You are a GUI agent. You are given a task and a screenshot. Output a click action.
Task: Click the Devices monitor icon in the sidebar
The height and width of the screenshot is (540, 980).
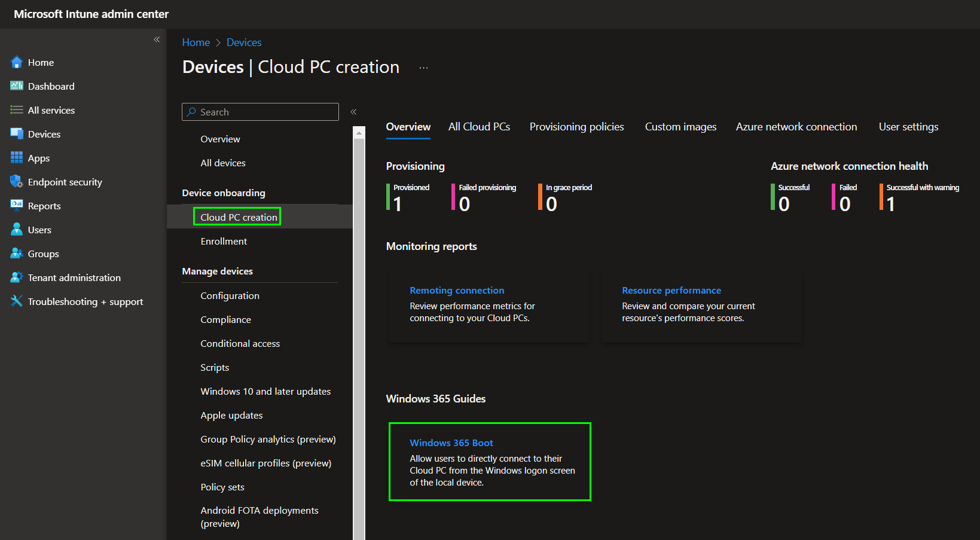pyautogui.click(x=17, y=134)
